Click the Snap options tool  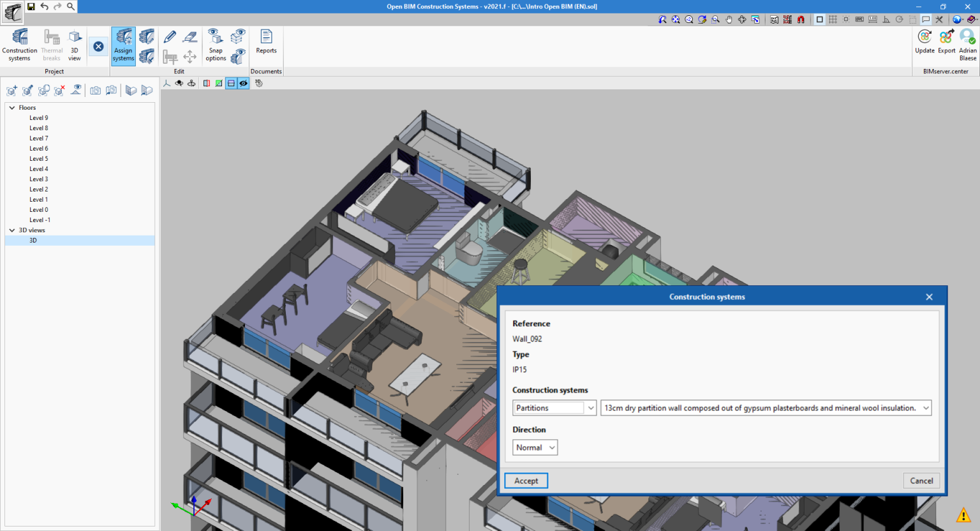coord(215,45)
